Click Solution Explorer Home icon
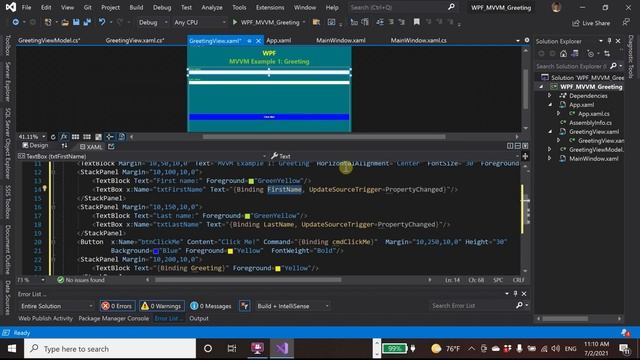The height and width of the screenshot is (360, 640). pos(563,53)
